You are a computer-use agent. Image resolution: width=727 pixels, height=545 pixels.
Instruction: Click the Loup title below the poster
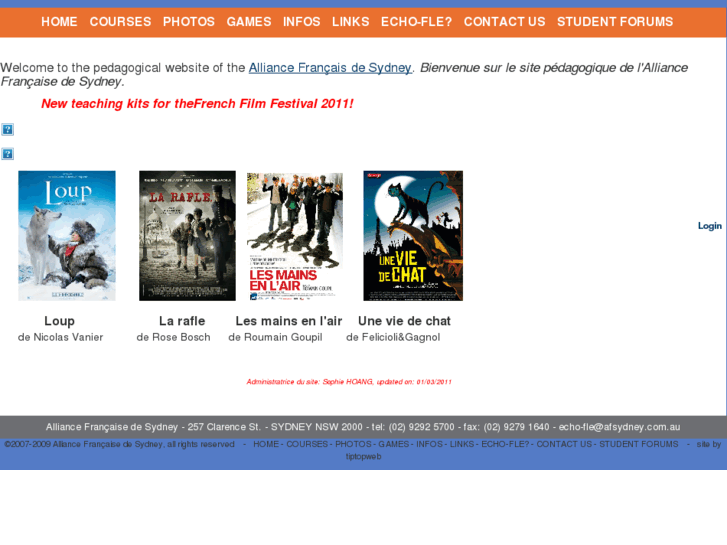pyautogui.click(x=59, y=321)
